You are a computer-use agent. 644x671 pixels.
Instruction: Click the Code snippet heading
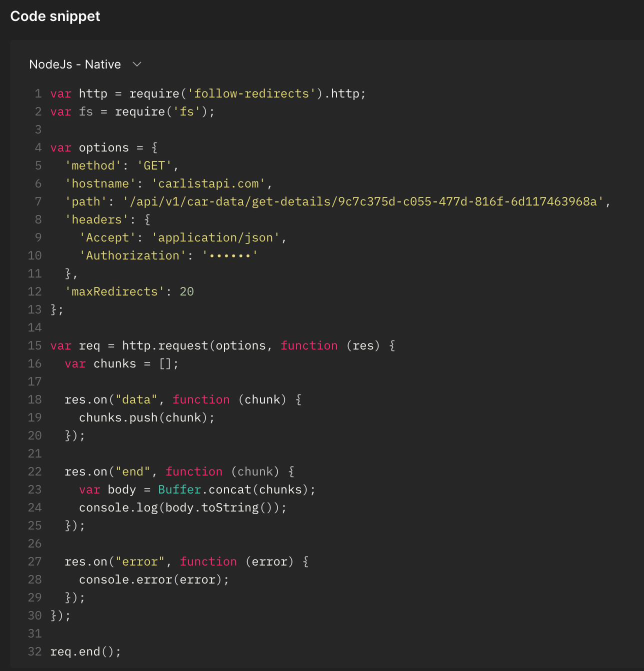point(55,16)
